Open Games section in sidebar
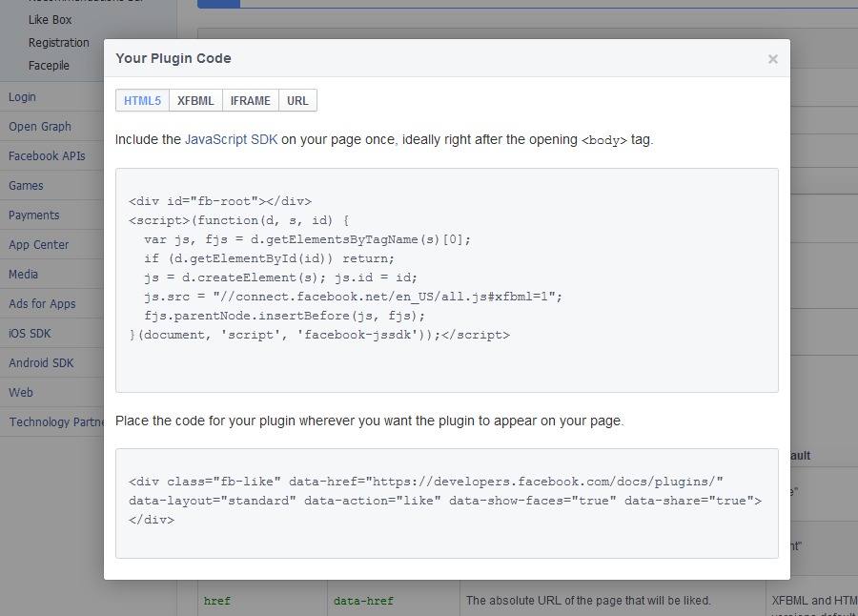Viewport: 858px width, 616px height. click(x=26, y=186)
